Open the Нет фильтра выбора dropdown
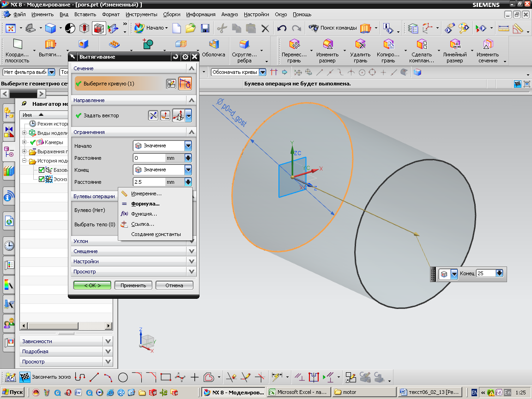This screenshot has width=532, height=399. (x=51, y=72)
